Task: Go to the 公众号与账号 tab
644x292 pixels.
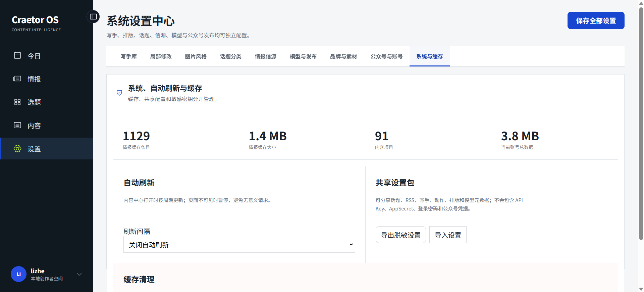Action: click(386, 56)
